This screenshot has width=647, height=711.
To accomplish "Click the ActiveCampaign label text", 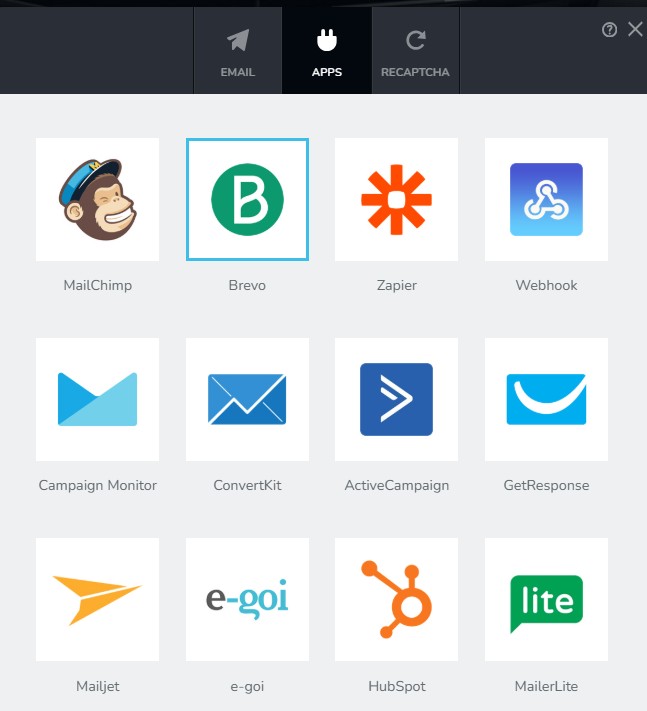I will tap(396, 486).
